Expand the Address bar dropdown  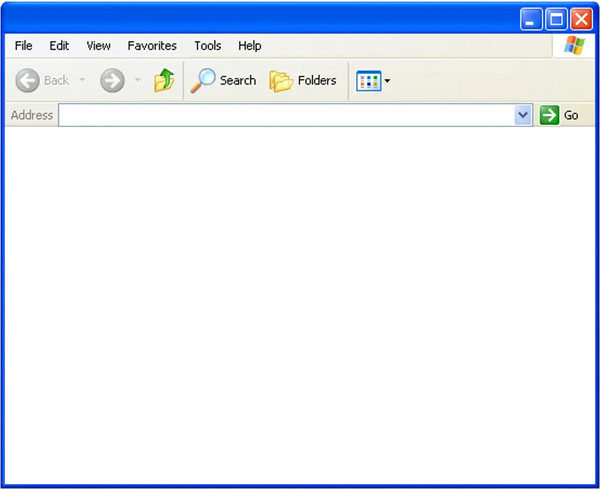[523, 115]
